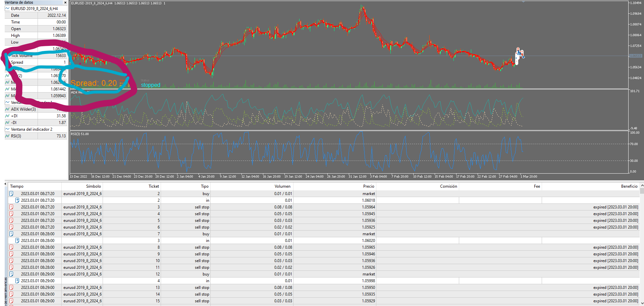Click the ADX Wilder(3) indicator icon

[7, 109]
